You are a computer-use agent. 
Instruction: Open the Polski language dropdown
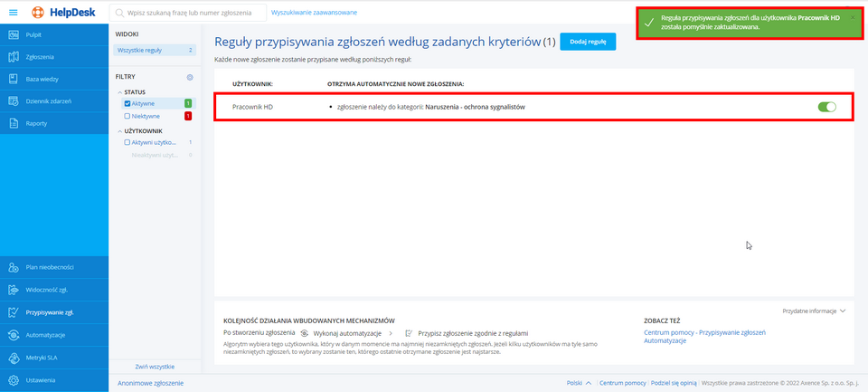click(579, 384)
